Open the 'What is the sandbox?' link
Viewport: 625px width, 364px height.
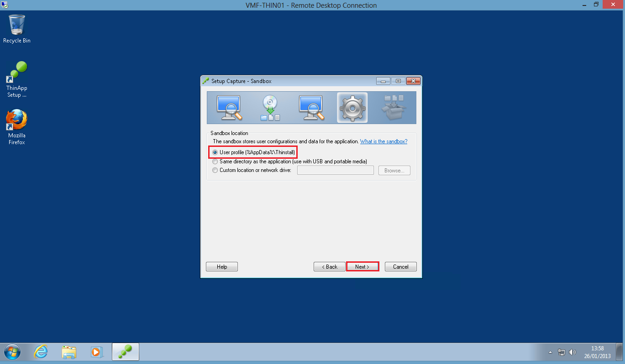(x=383, y=142)
